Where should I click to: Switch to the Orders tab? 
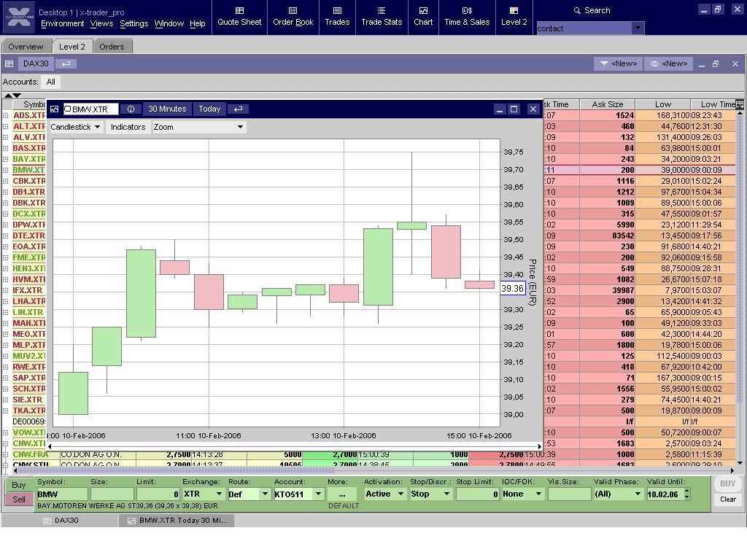point(112,47)
